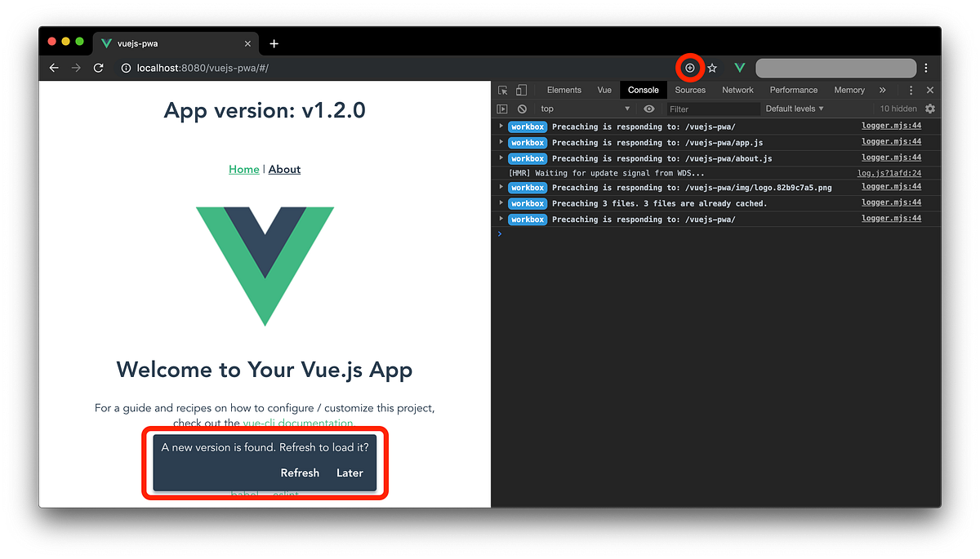Open the 'Default levels' log dropdown
The height and width of the screenshot is (559, 980).
(x=793, y=108)
